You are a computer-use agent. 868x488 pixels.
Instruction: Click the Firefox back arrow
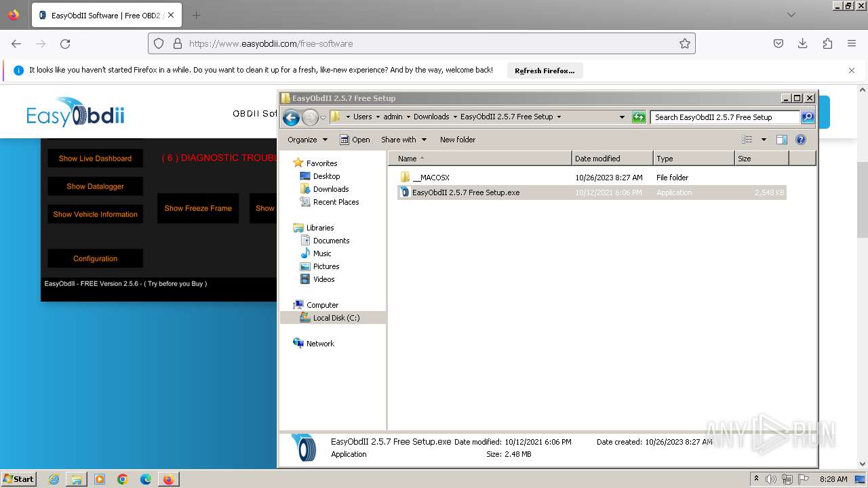pyautogui.click(x=16, y=43)
